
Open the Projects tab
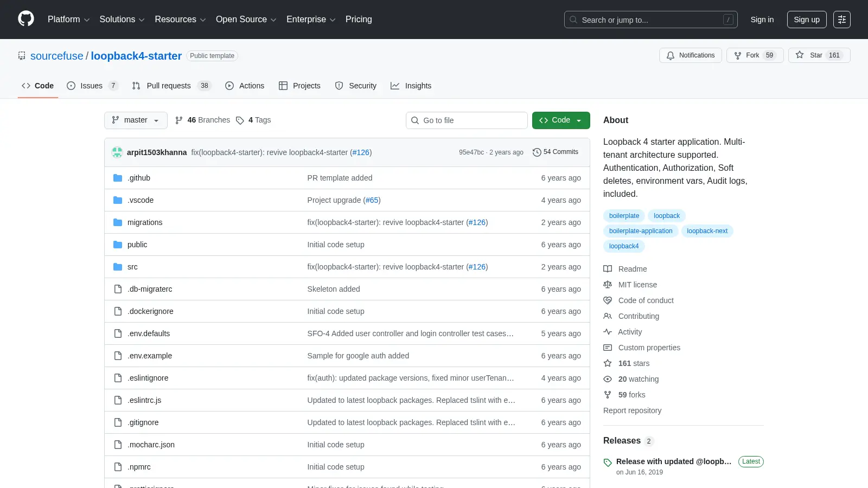[x=299, y=86]
